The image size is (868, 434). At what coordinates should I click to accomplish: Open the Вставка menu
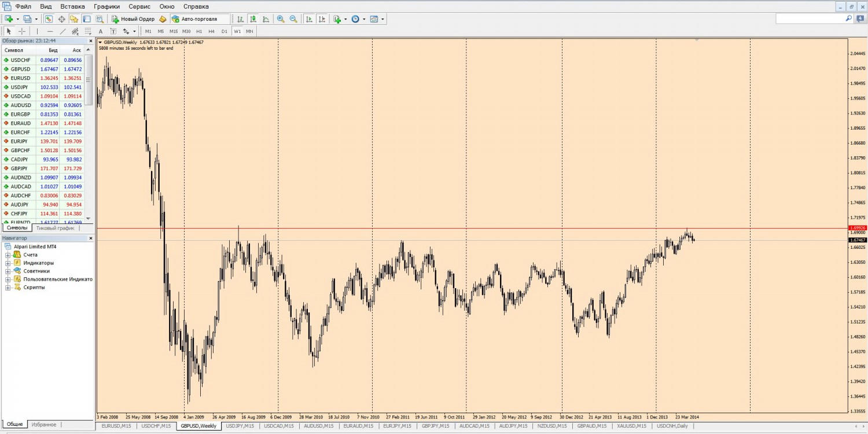72,6
